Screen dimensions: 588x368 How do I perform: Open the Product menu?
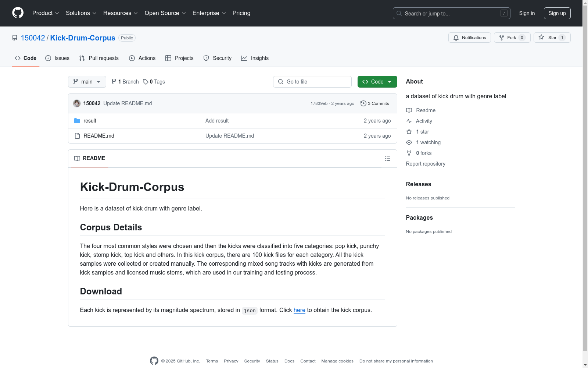[x=46, y=13]
